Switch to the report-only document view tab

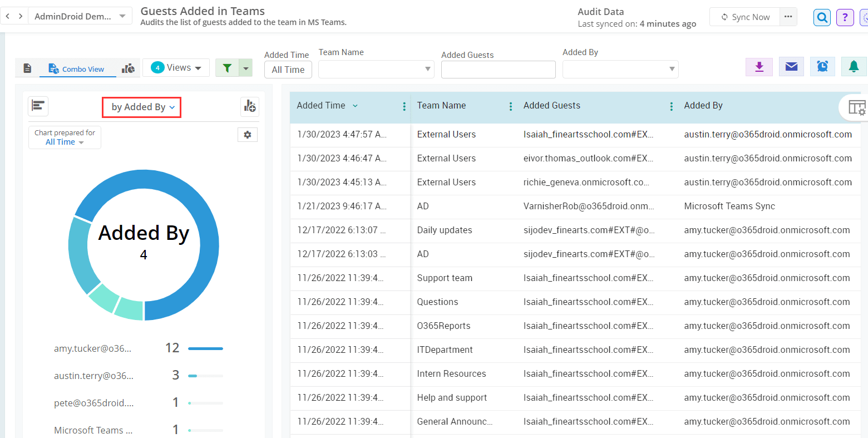pyautogui.click(x=27, y=68)
